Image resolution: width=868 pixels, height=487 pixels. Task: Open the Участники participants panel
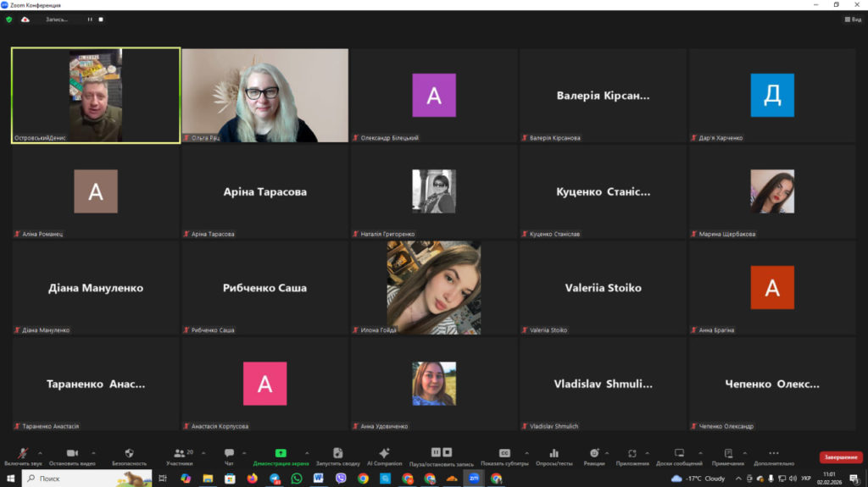pos(179,455)
